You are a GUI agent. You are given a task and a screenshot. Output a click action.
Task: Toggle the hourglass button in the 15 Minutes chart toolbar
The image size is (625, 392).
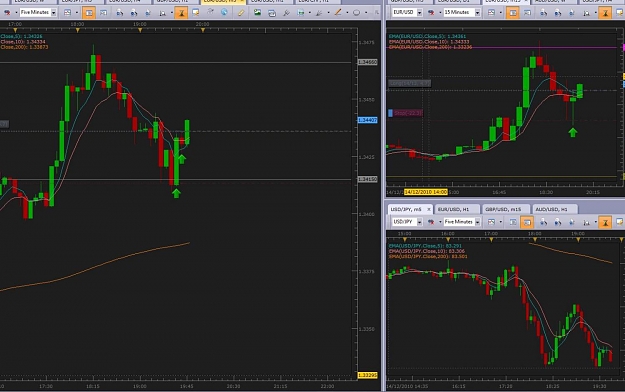coord(605,13)
